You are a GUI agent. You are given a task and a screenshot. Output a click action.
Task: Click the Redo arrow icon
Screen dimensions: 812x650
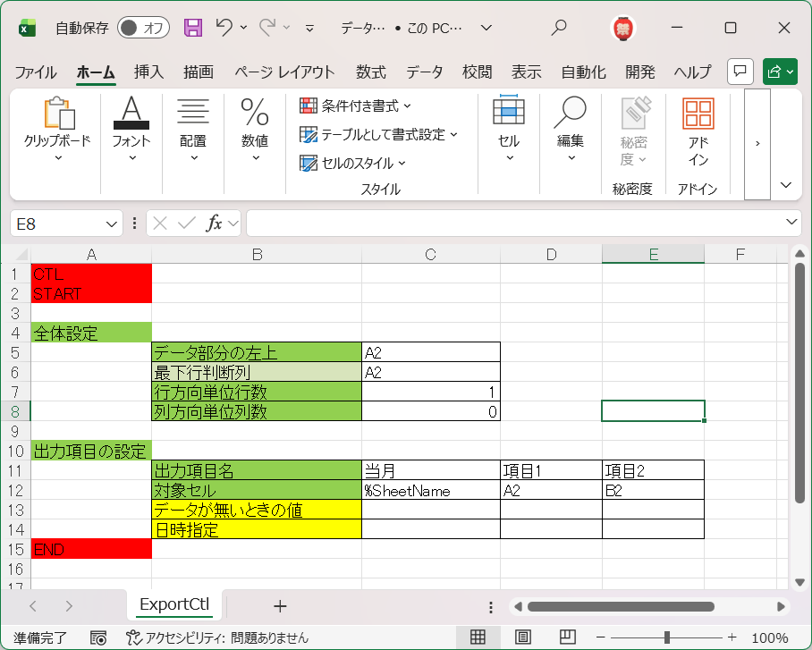[267, 27]
